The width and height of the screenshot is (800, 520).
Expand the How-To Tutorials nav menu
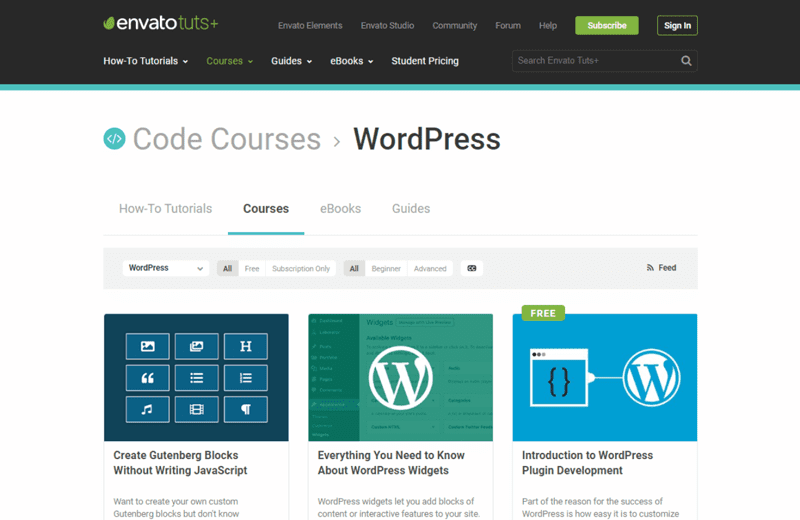click(145, 61)
